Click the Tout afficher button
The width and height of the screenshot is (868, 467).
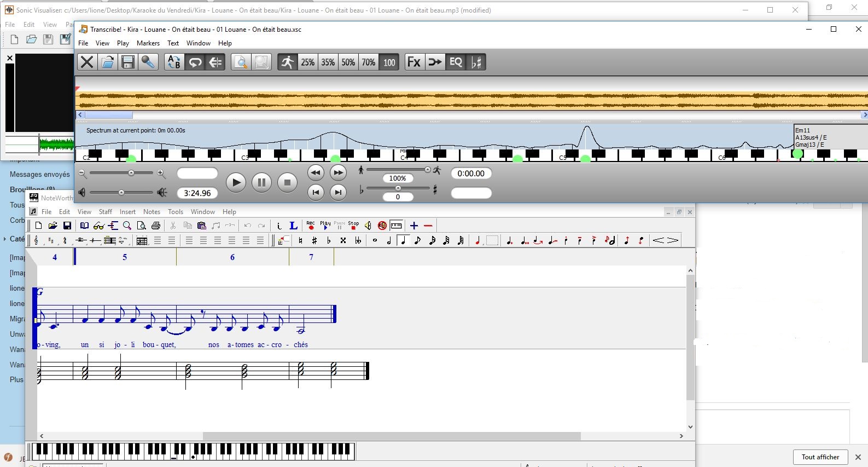(820, 457)
